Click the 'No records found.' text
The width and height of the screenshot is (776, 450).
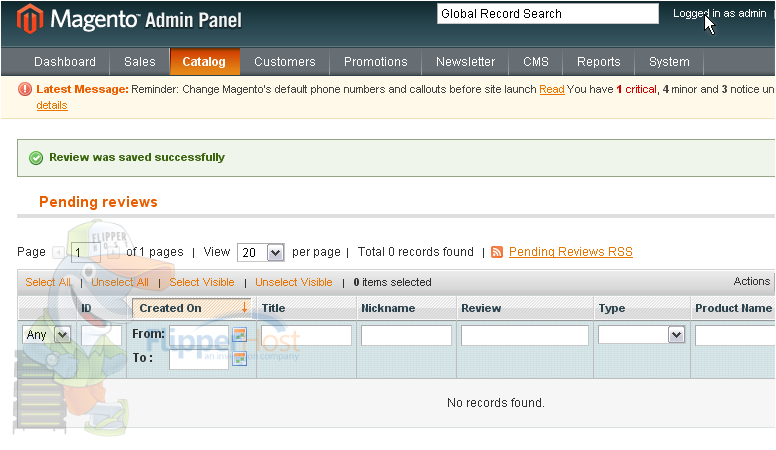click(x=495, y=403)
